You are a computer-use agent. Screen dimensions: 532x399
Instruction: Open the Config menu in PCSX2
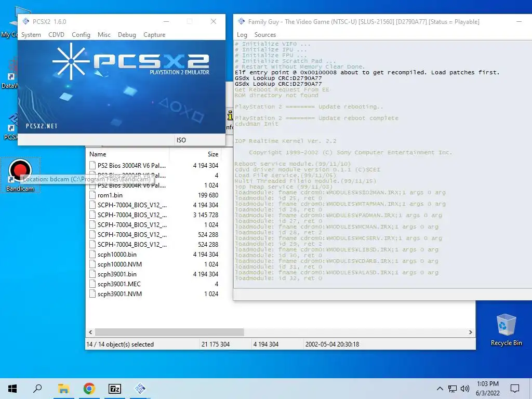point(81,35)
